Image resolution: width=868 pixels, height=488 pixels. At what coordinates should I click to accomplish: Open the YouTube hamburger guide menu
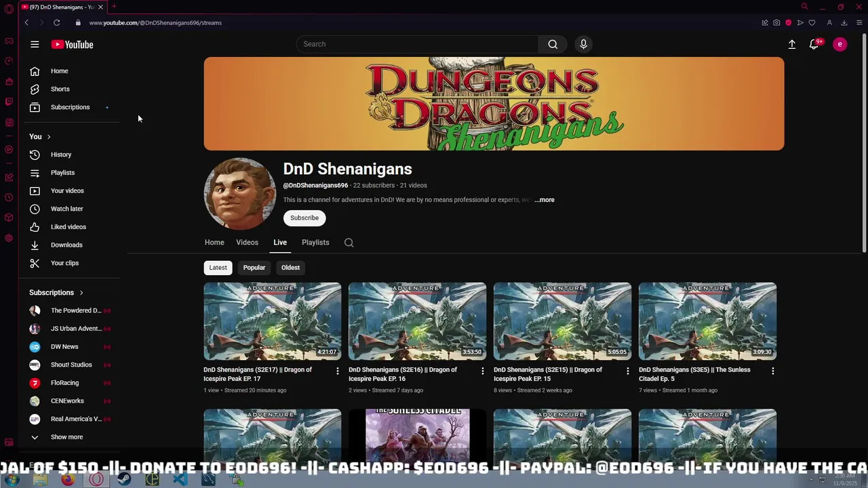tap(35, 45)
